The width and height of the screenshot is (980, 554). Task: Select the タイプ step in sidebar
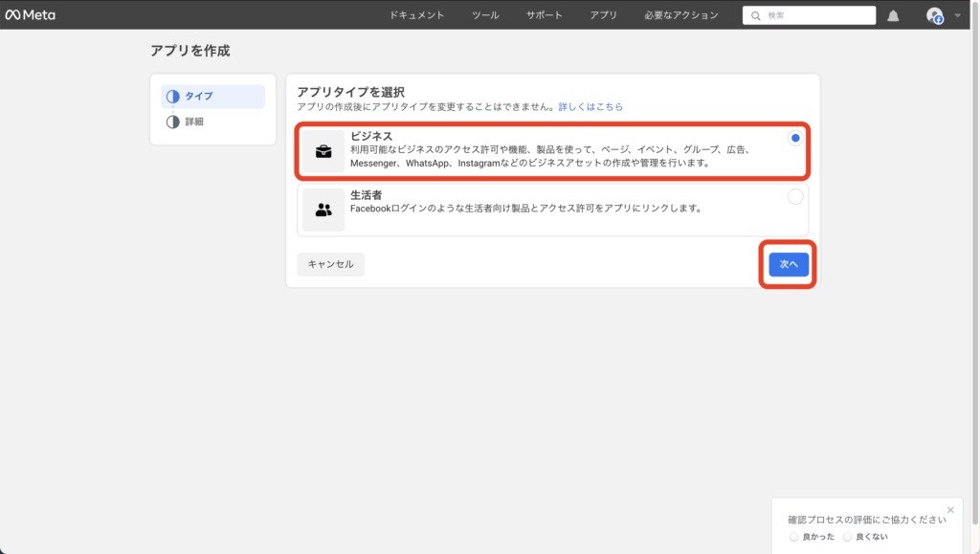coord(212,97)
